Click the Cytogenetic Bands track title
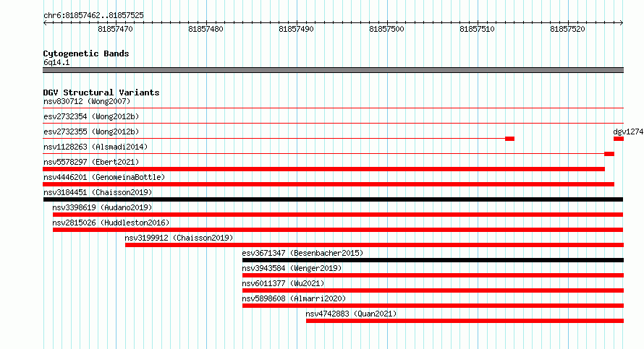The width and height of the screenshot is (644, 349). pyautogui.click(x=86, y=53)
